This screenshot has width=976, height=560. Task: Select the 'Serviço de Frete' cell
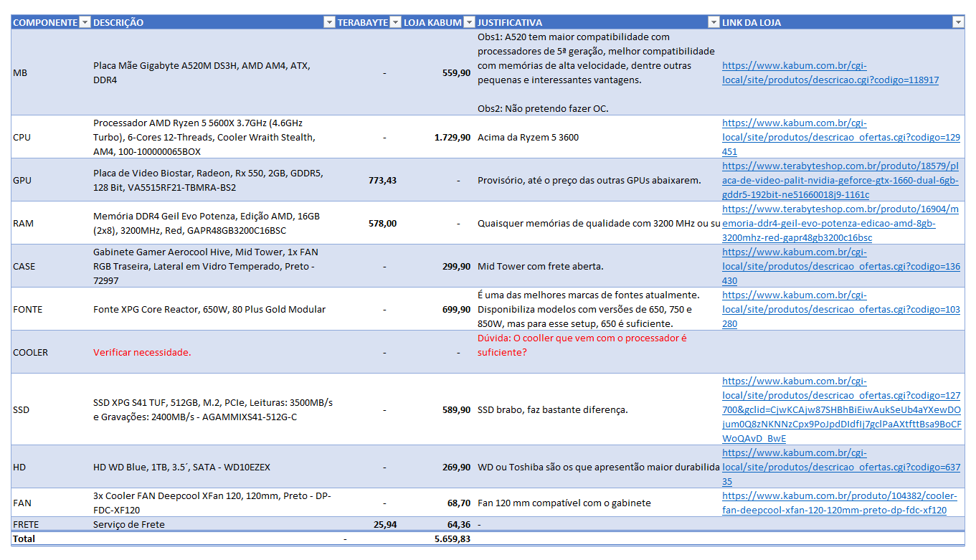(214, 524)
